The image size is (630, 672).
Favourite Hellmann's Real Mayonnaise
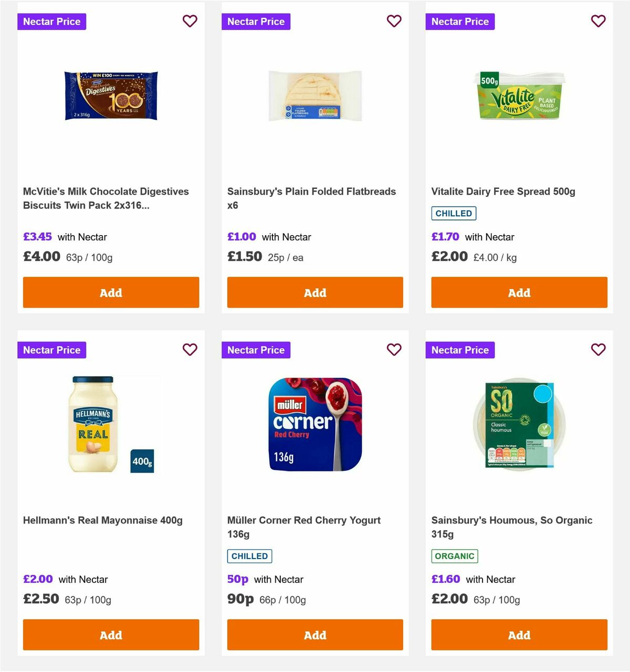click(190, 349)
